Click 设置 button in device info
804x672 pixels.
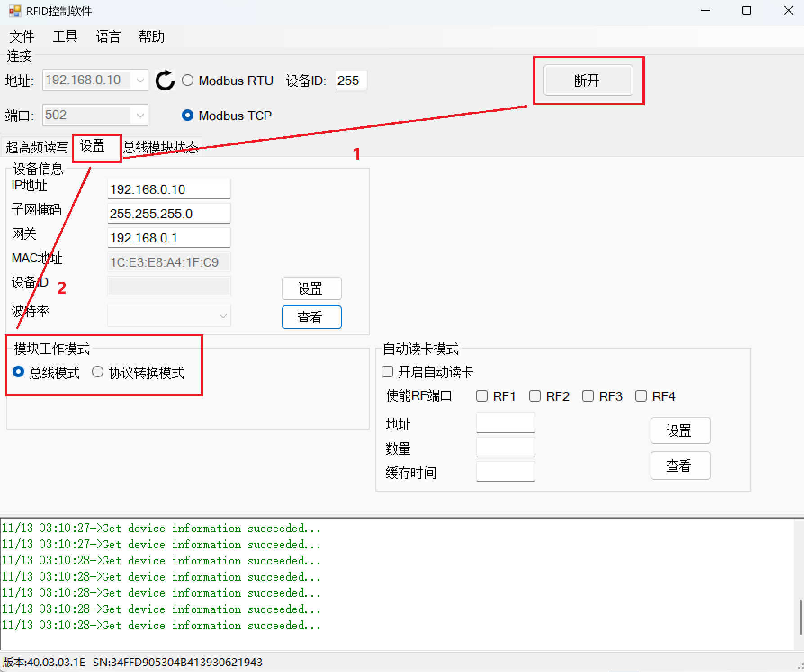coord(311,288)
